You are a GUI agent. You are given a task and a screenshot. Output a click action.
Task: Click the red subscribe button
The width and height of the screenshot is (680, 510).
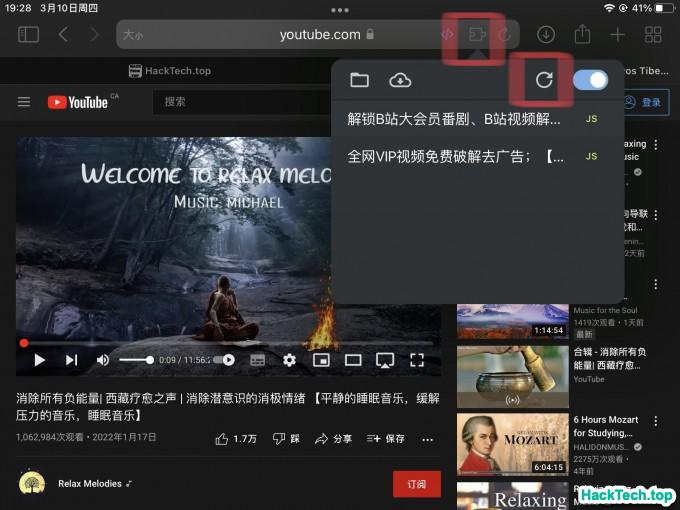point(416,484)
